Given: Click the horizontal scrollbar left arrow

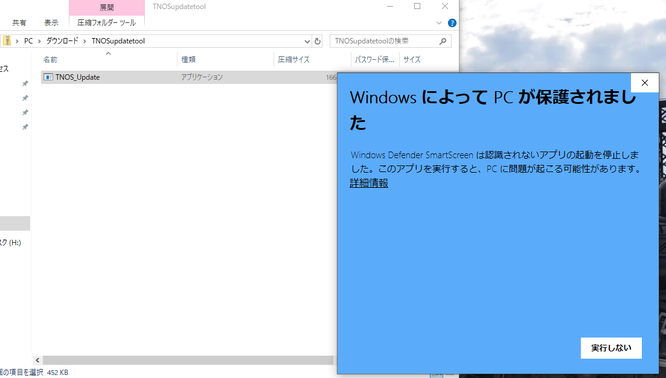Looking at the screenshot, I should pyautogui.click(x=37, y=360).
